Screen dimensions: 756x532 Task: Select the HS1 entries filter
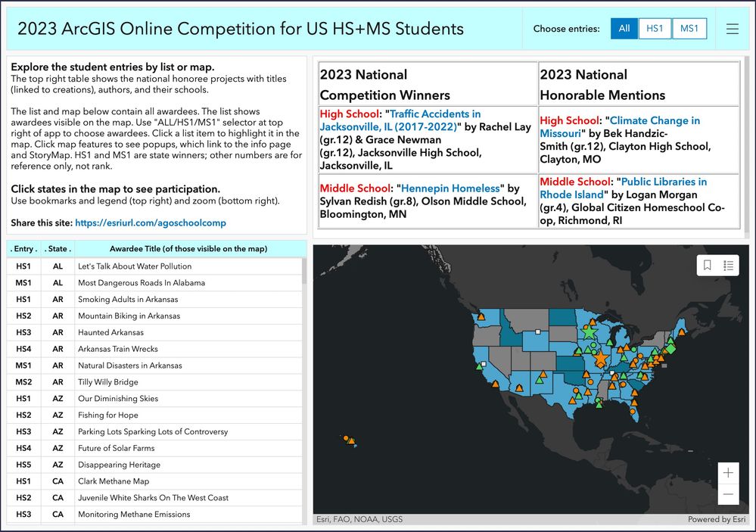tap(655, 29)
